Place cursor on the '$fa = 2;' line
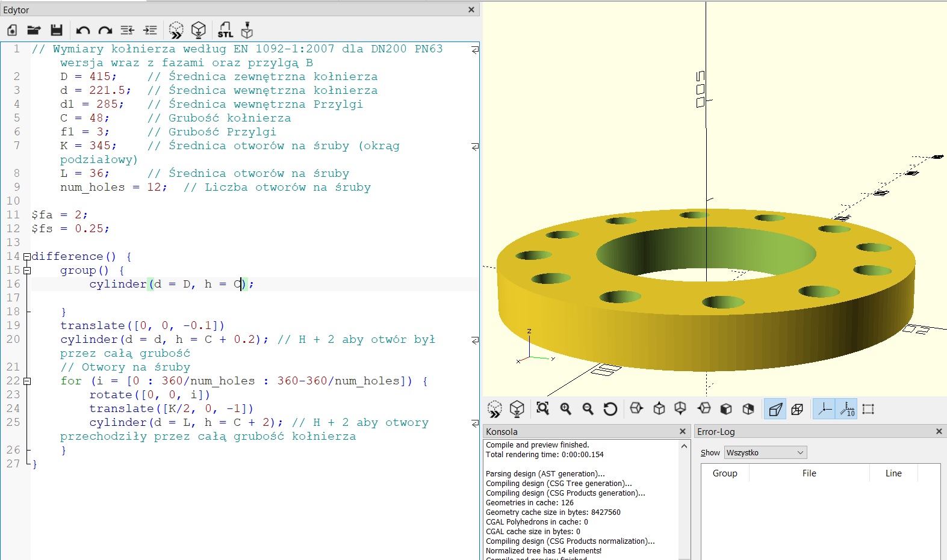The width and height of the screenshot is (947, 560). coord(60,215)
